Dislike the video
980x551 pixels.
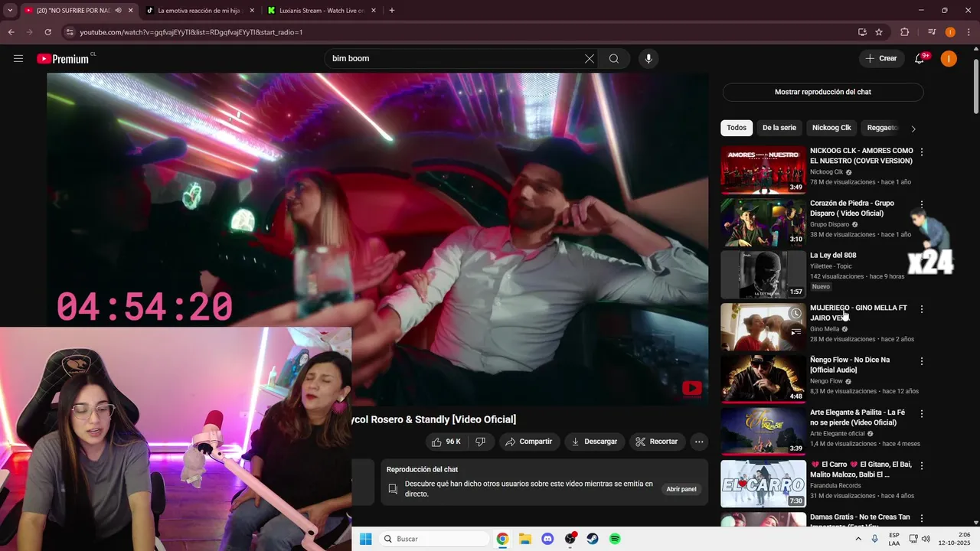(x=481, y=442)
